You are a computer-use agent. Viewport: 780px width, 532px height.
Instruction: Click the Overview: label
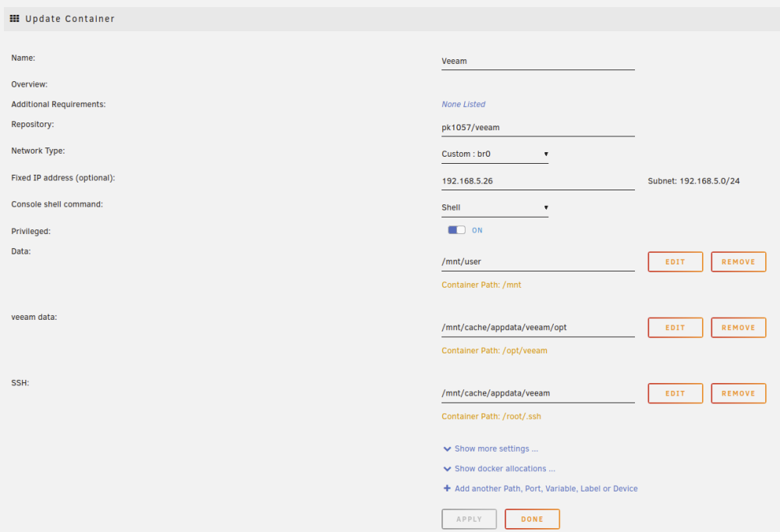[30, 84]
